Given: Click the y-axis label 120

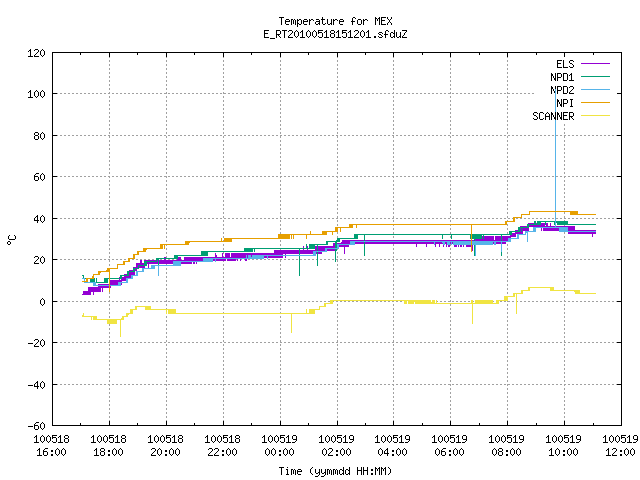Looking at the screenshot, I should pos(36,53).
